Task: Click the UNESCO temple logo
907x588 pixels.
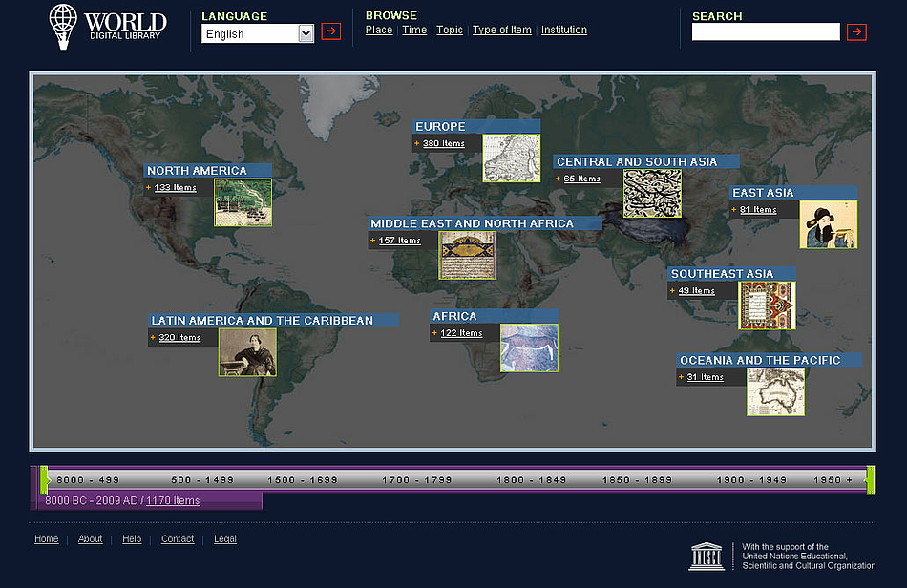Action: pos(707,556)
